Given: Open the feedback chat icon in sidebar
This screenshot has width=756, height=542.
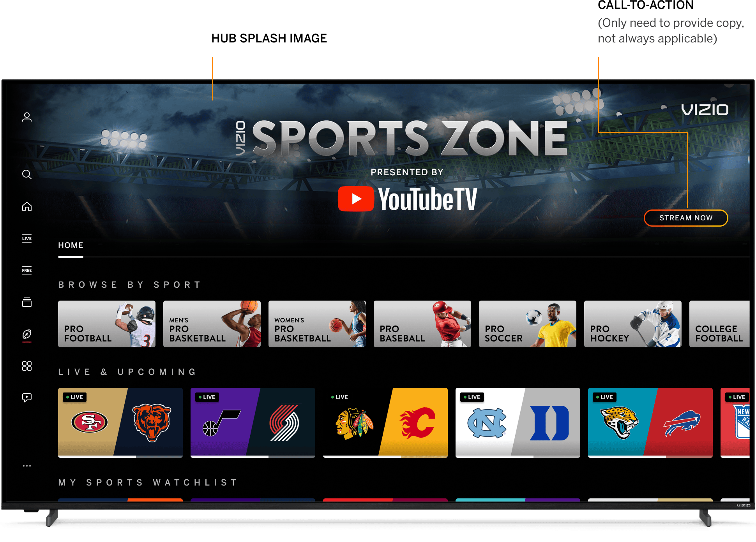Looking at the screenshot, I should tap(27, 398).
